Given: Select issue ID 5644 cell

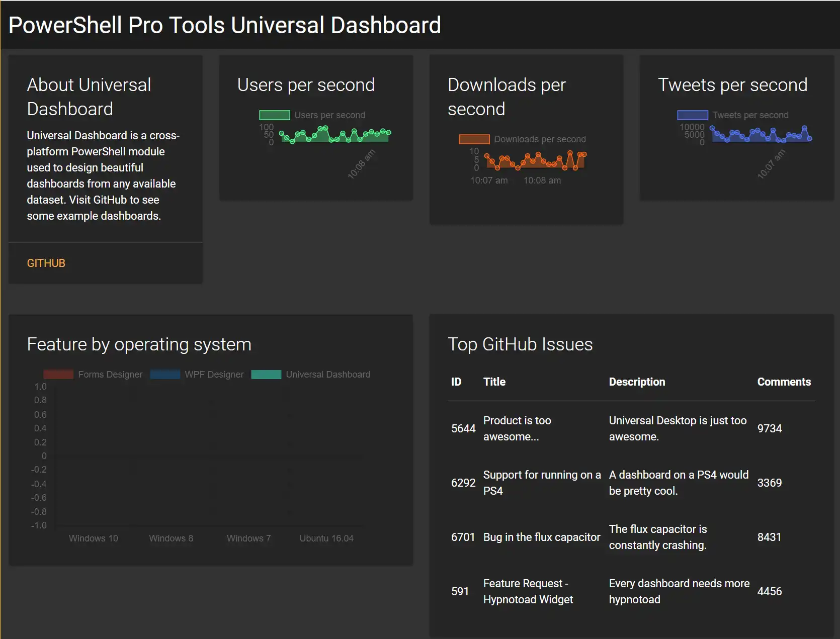Looking at the screenshot, I should point(463,428).
